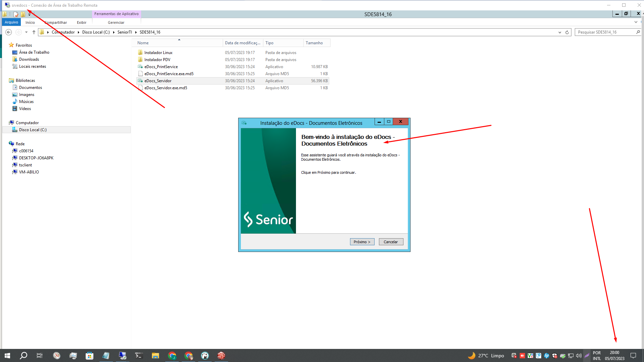Screen dimensions: 644x362
Task: Open Microsoft Store from the taskbar
Action: tap(89, 356)
